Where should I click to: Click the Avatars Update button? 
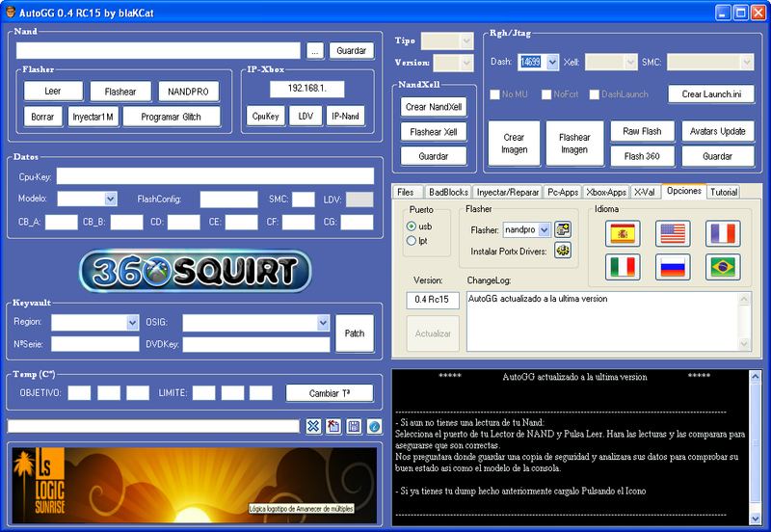(x=718, y=131)
